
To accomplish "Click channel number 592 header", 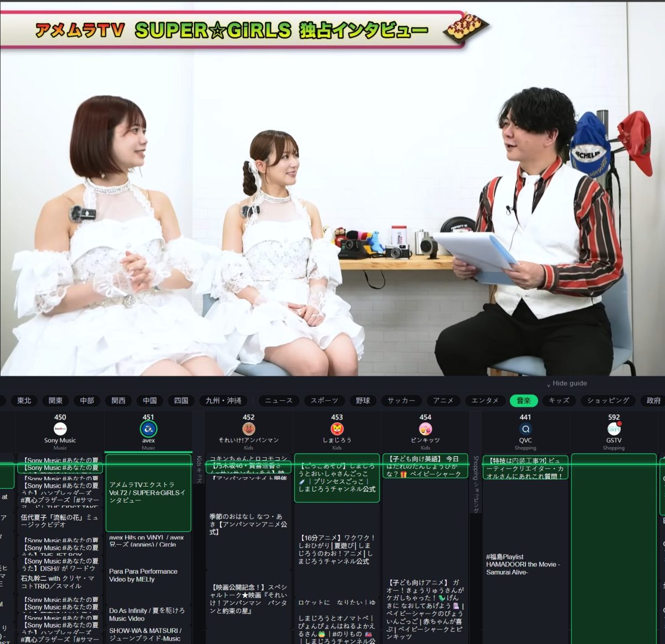I will pyautogui.click(x=614, y=417).
